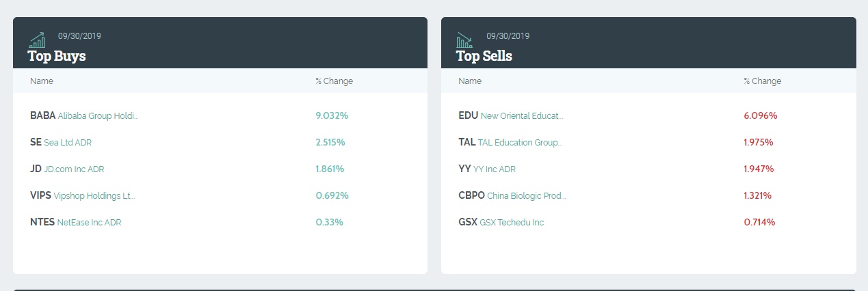Image resolution: width=868 pixels, height=291 pixels.
Task: Click the Name column header in Top Sells
Action: (x=470, y=81)
